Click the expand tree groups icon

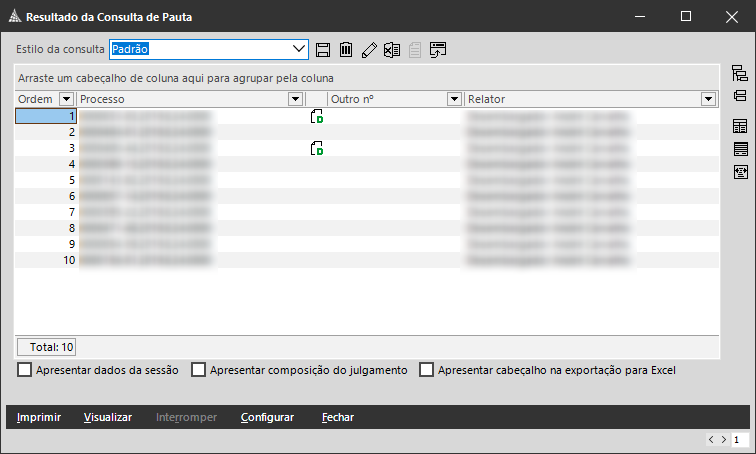[x=740, y=73]
